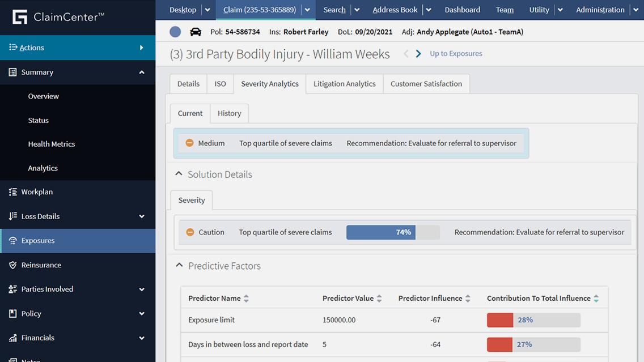This screenshot has height=362, width=644.
Task: Expand the Loss Details submenu
Action: point(142,216)
